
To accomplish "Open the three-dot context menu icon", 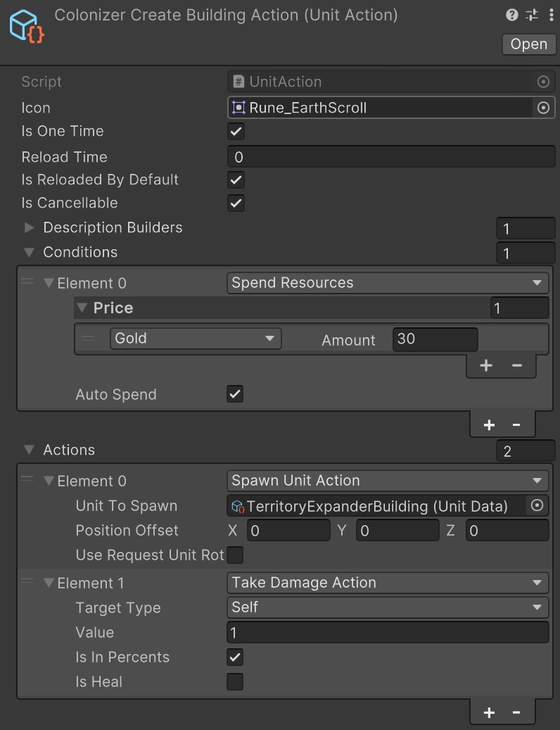I will click(549, 15).
